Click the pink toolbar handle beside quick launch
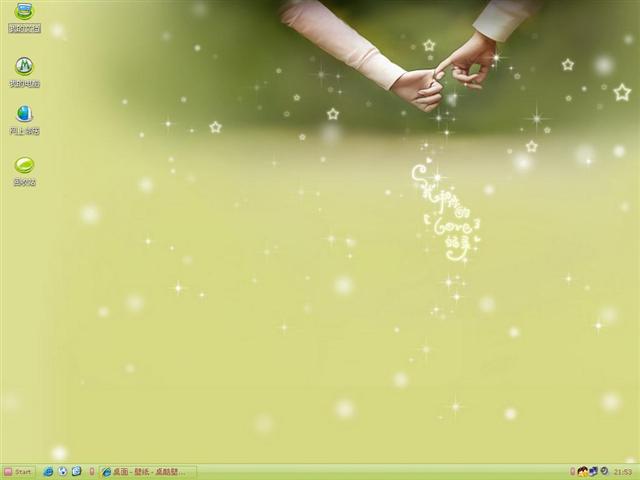 92,472
